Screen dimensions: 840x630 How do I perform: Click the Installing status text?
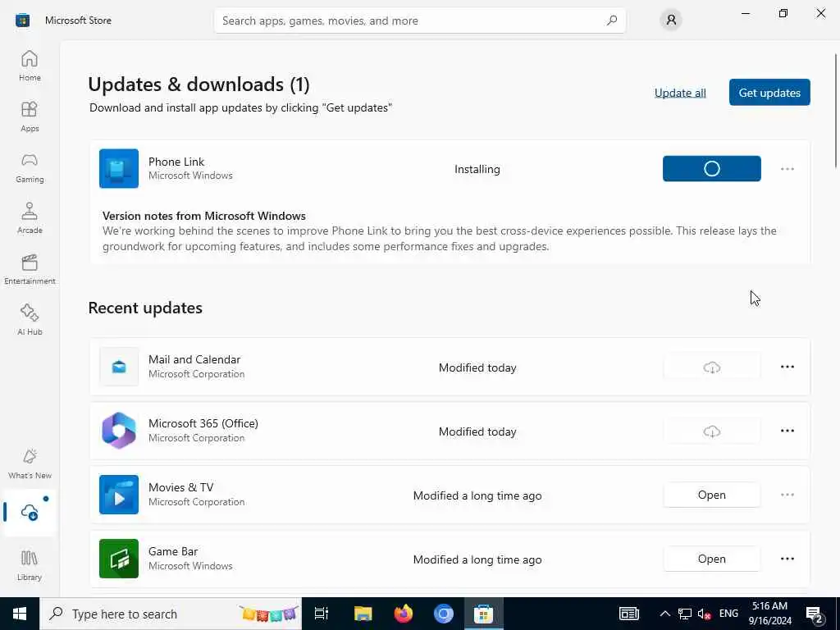pos(477,169)
